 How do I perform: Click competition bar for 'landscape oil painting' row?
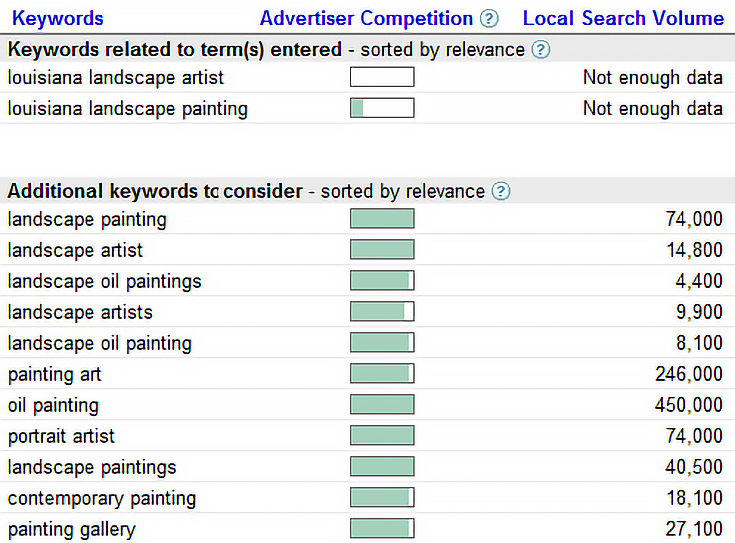[x=382, y=342]
